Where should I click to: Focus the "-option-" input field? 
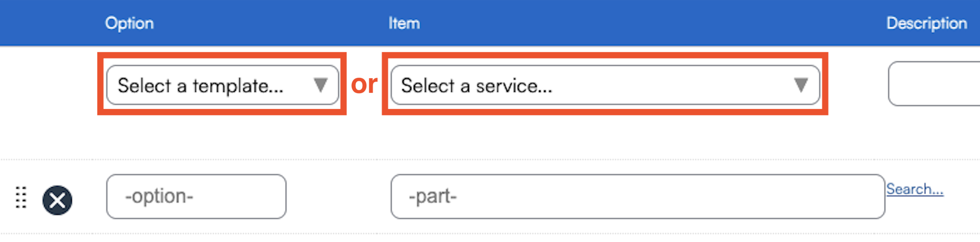pyautogui.click(x=196, y=196)
